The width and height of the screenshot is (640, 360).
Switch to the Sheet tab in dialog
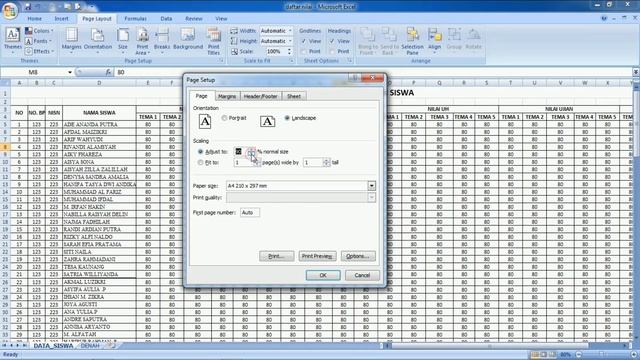pyautogui.click(x=293, y=96)
